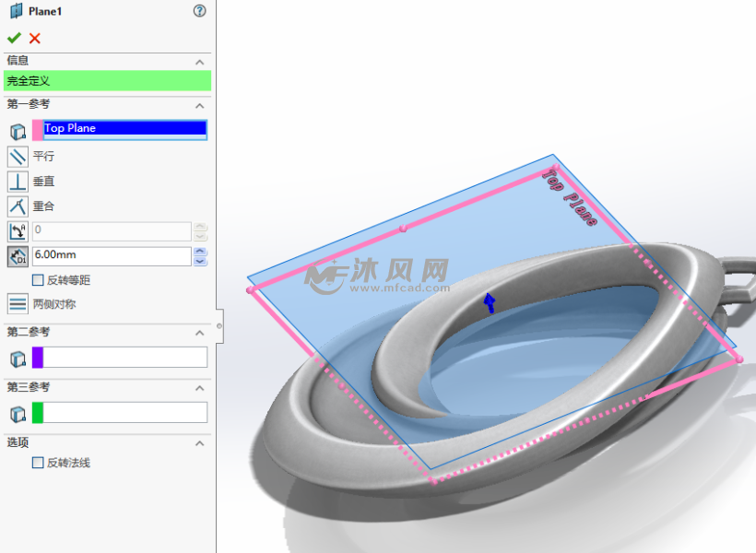Collapse the 信息 section
This screenshot has width=756, height=553.
[x=200, y=62]
